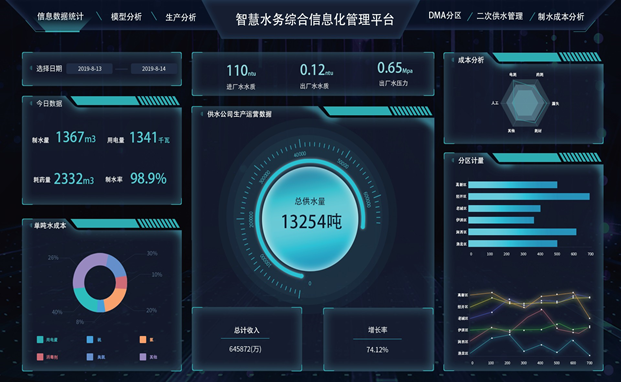Toggle the light blue legend swatch, top row

(90, 340)
